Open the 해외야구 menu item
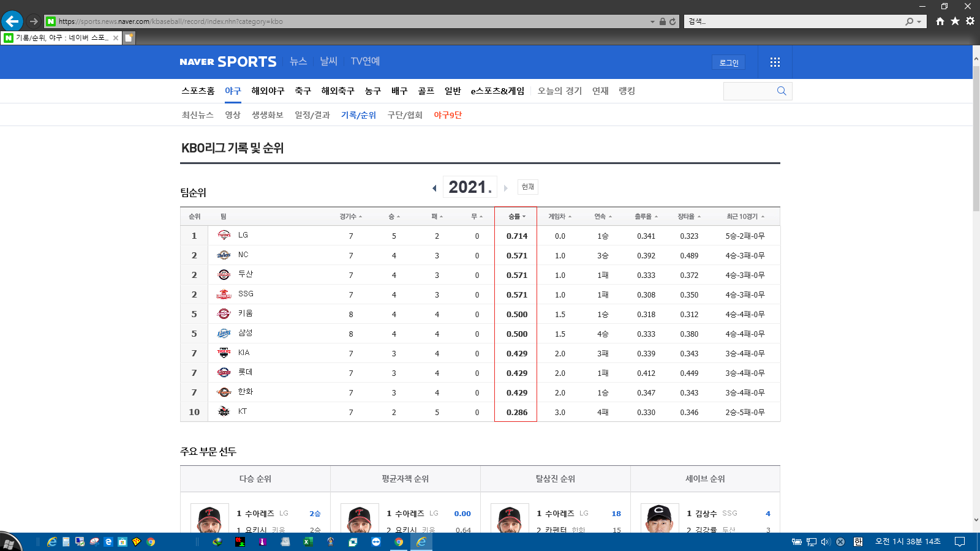Viewport: 980px width, 551px height. click(268, 91)
